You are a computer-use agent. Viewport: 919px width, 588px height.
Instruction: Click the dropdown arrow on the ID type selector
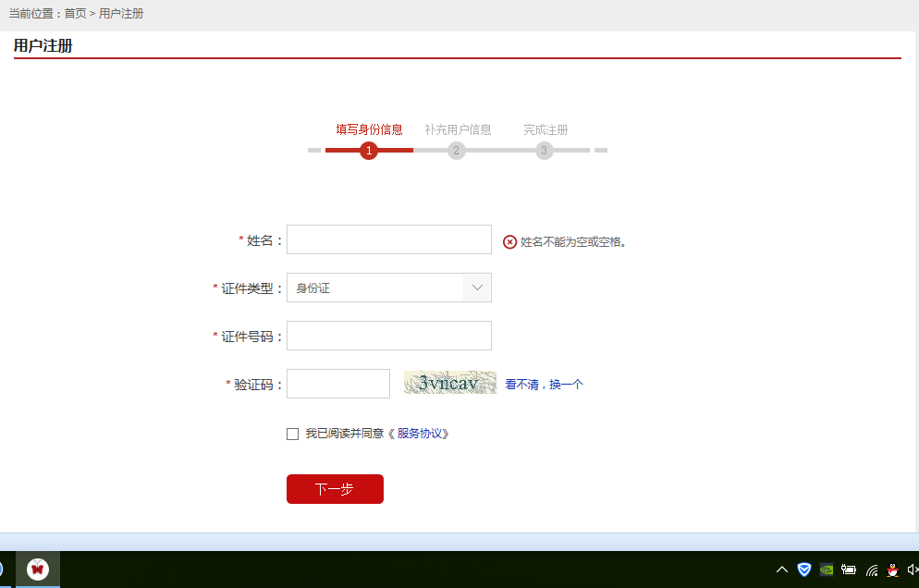(x=476, y=288)
